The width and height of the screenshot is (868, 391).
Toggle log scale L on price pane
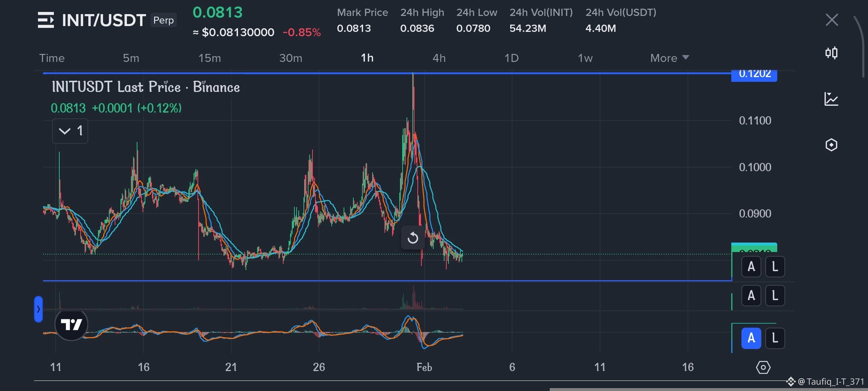pyautogui.click(x=775, y=267)
